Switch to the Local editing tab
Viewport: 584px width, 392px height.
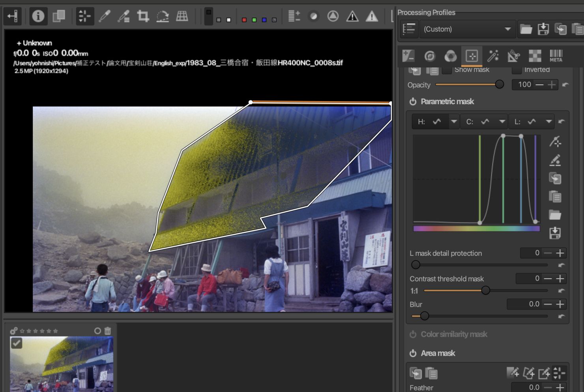[x=472, y=56]
